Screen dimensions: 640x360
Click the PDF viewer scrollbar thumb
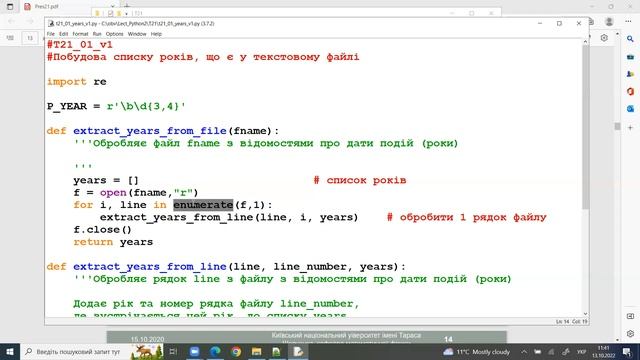(x=618, y=127)
